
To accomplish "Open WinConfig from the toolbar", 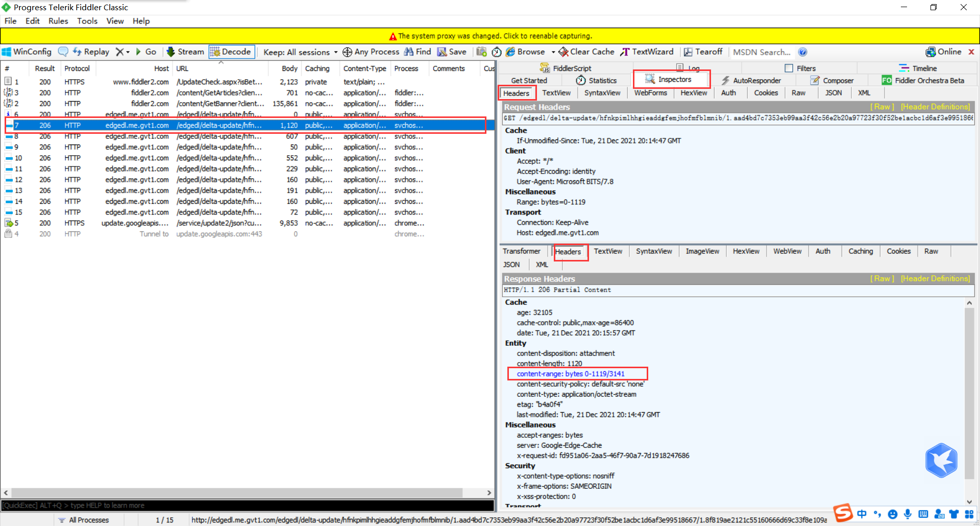I will (x=27, y=52).
